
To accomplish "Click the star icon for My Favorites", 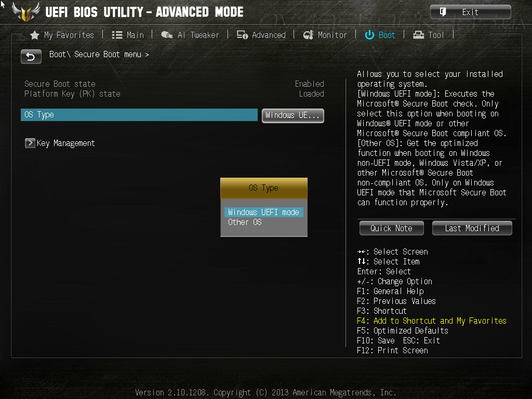I will 35,35.
